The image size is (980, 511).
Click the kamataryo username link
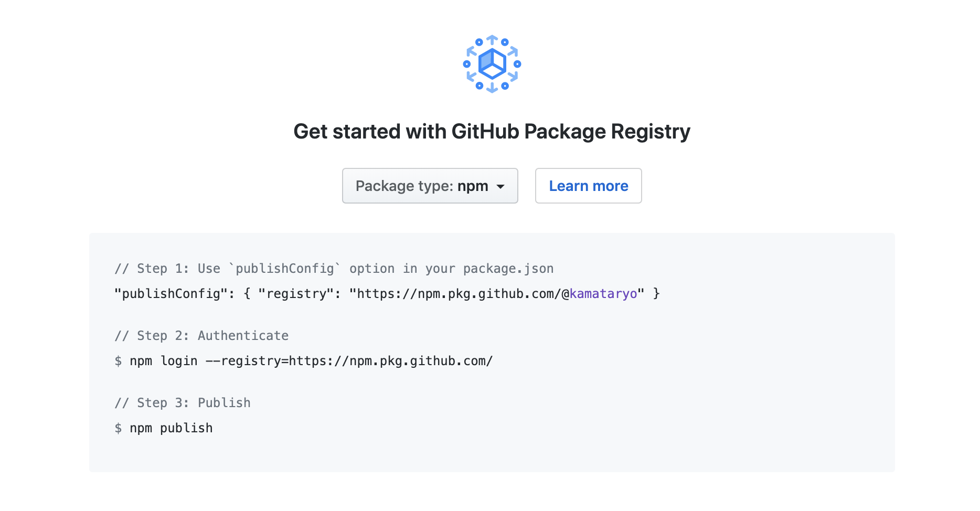coord(603,293)
